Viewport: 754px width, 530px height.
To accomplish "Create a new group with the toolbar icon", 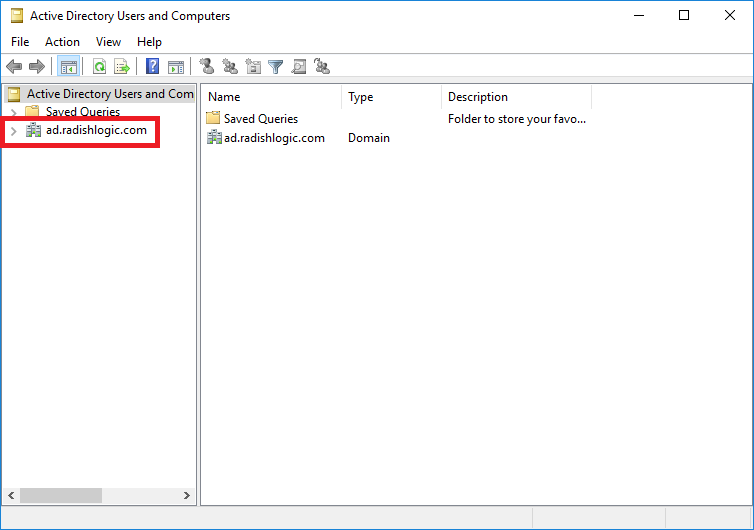I will [x=230, y=66].
